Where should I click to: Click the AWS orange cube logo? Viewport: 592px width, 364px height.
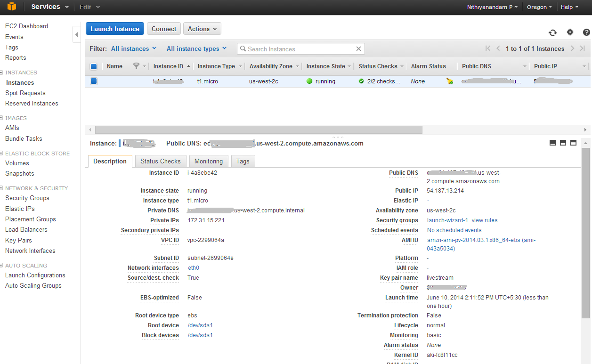tap(11, 7)
